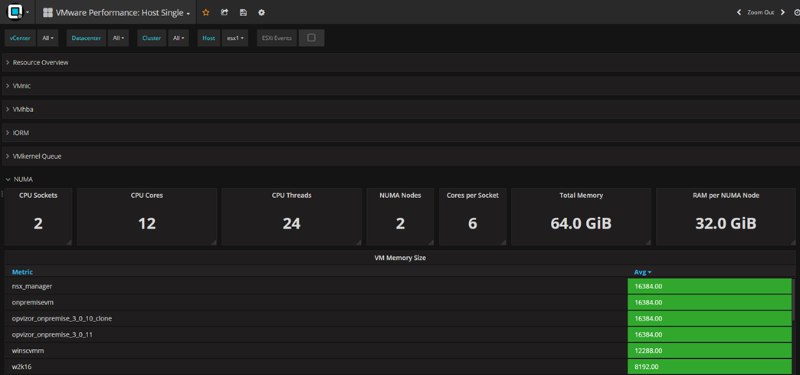This screenshot has width=800, height=375.
Task: Click the Metric column header
Action: (22, 272)
